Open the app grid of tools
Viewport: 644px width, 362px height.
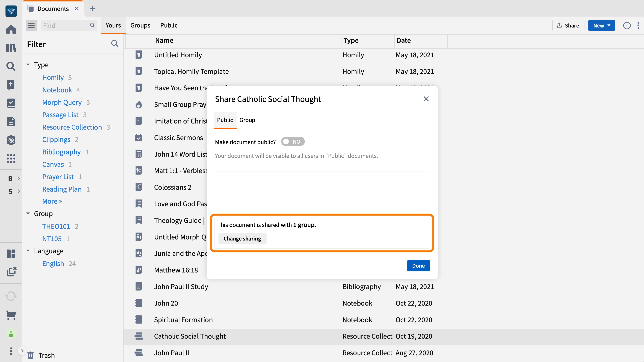(11, 159)
